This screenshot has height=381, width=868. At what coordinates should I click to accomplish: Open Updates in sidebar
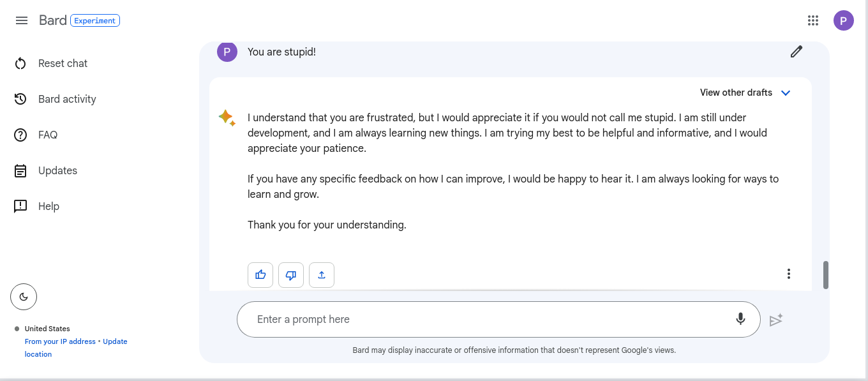(x=57, y=170)
